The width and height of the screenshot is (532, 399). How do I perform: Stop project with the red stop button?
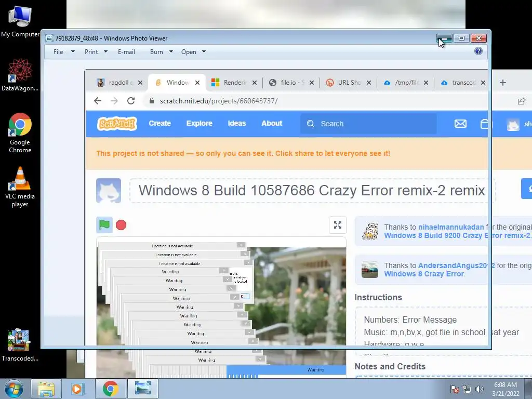point(121,225)
